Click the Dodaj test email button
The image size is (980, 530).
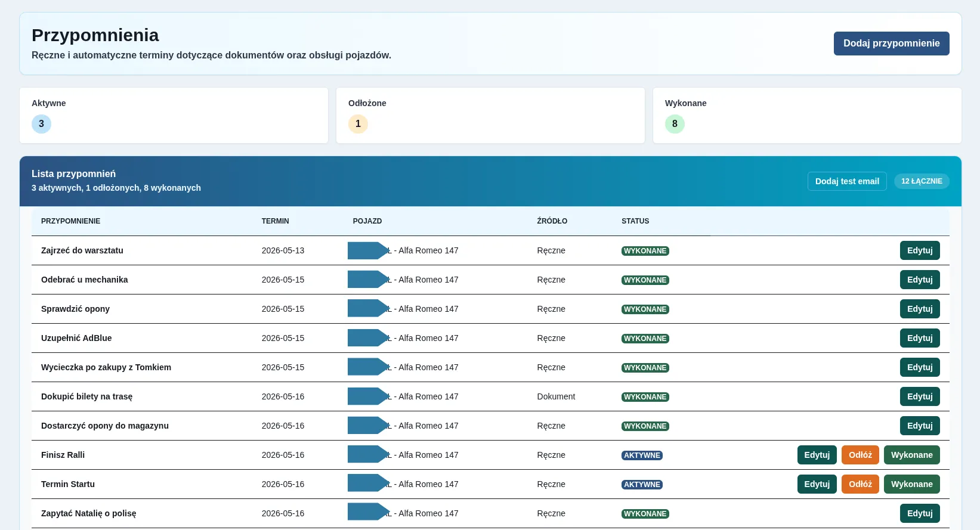(847, 181)
